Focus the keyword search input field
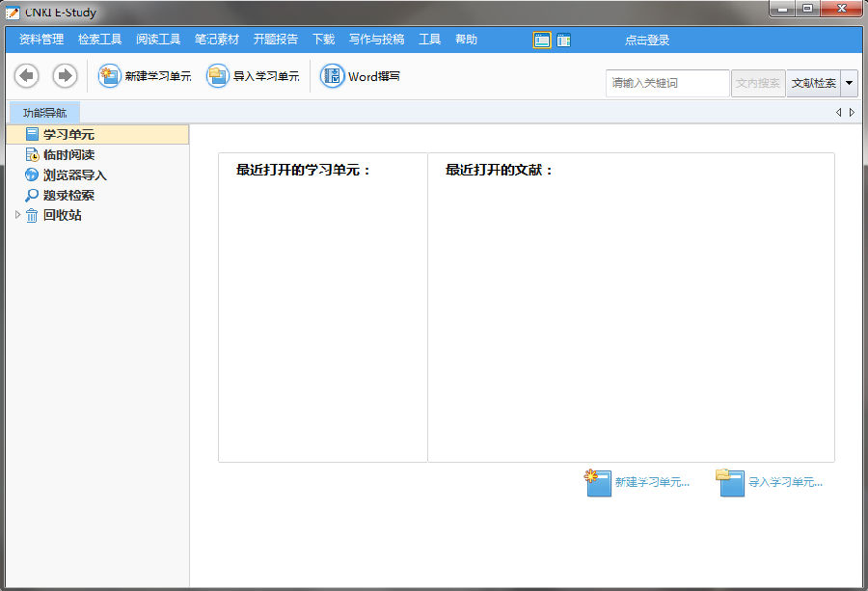The image size is (868, 591). click(666, 83)
